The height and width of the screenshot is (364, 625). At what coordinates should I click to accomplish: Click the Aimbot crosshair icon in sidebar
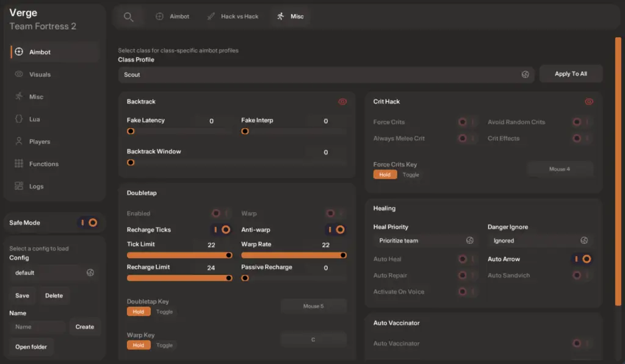pyautogui.click(x=19, y=52)
